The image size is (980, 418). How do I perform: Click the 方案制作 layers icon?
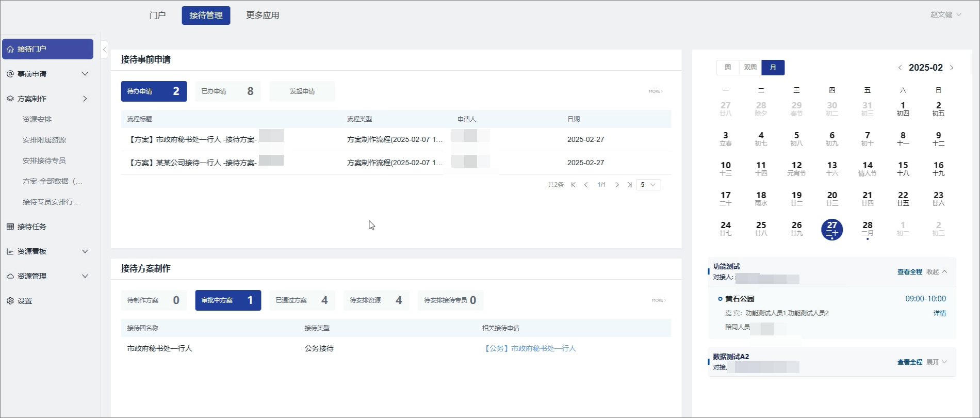click(x=10, y=99)
